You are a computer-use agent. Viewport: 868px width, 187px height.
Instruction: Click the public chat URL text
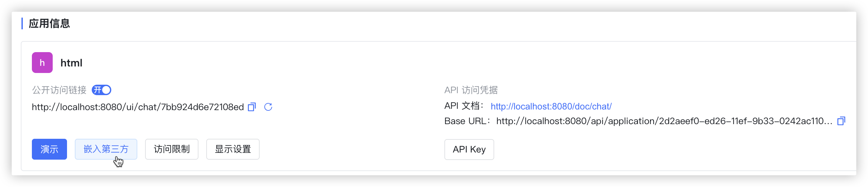pos(138,107)
